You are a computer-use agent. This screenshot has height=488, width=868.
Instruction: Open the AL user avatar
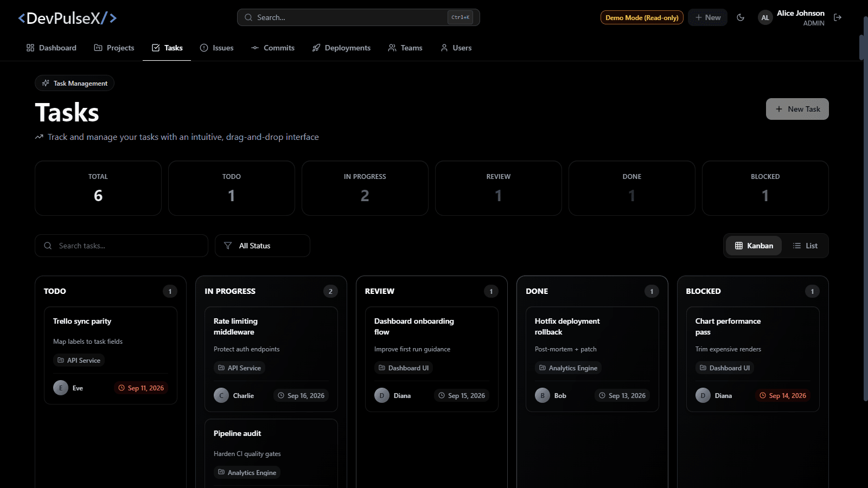(x=765, y=18)
